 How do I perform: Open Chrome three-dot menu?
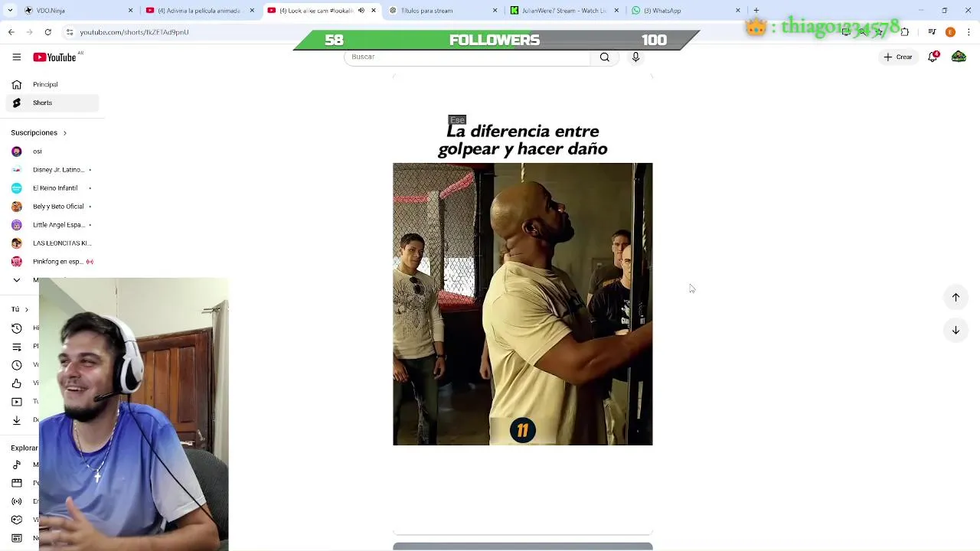pyautogui.click(x=969, y=32)
